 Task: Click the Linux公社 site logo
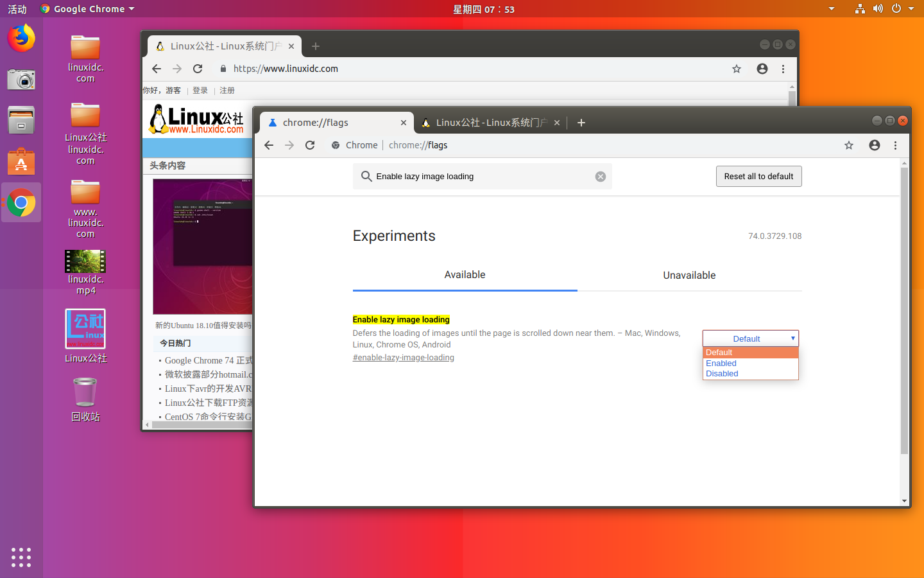coord(196,119)
